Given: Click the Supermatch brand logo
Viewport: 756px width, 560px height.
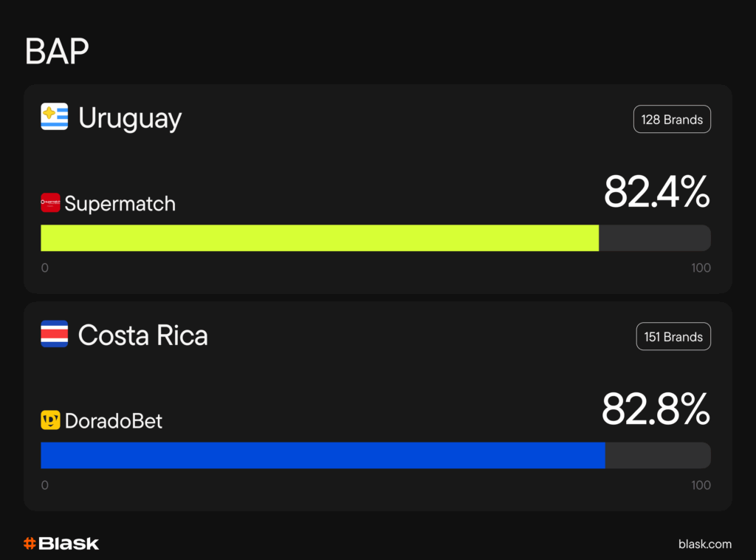Looking at the screenshot, I should tap(50, 202).
